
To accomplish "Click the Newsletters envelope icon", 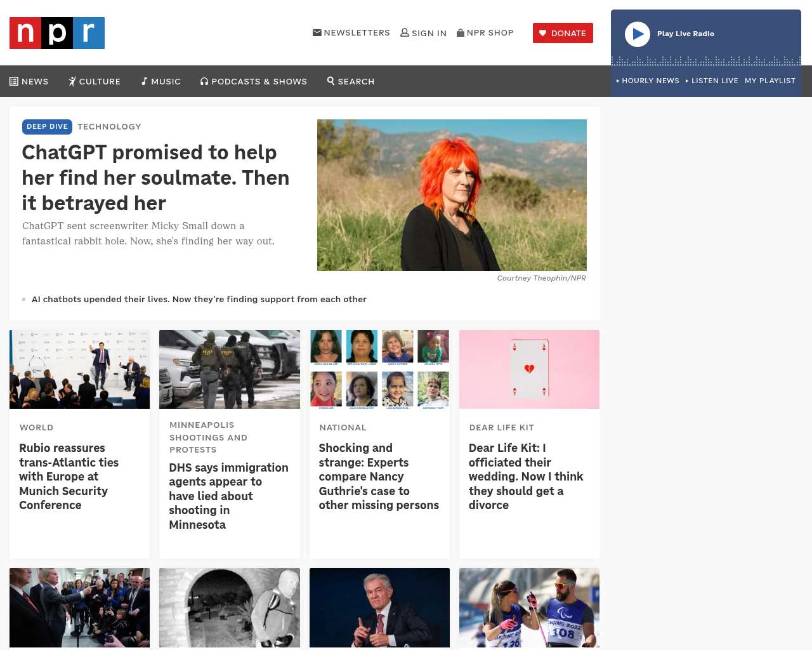I will coord(317,32).
